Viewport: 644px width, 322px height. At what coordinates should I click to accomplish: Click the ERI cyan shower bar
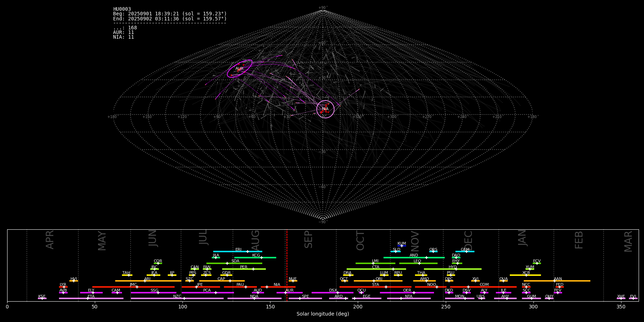click(x=238, y=252)
